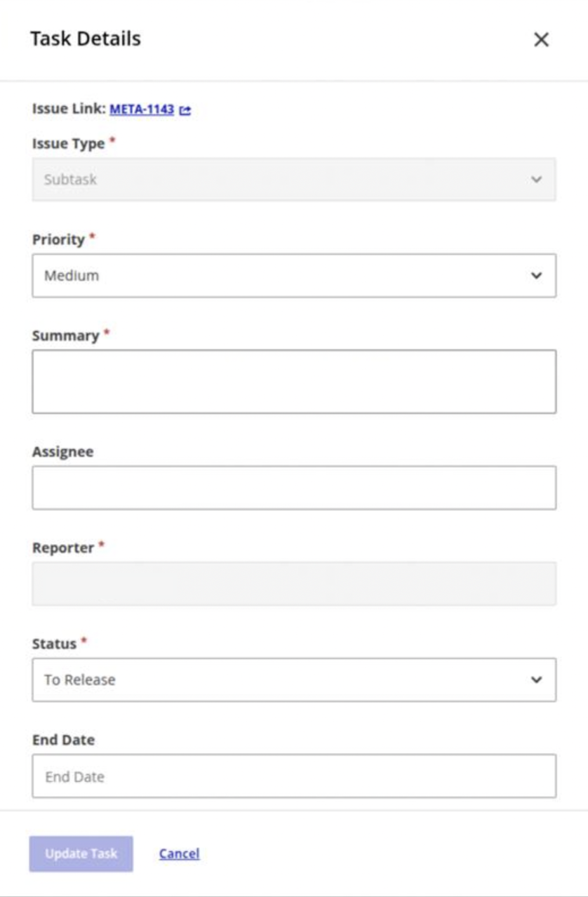The image size is (588, 897).
Task: Click the End Date field label
Action: click(x=63, y=740)
